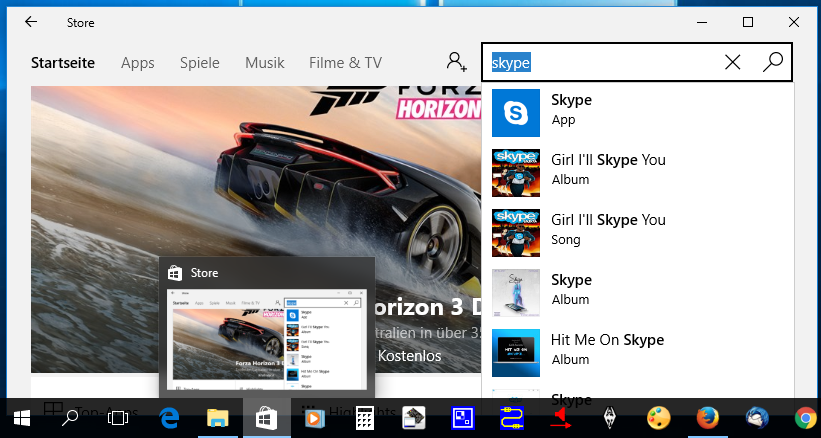Launch Skyrim from the taskbar
The image size is (821, 438).
click(609, 418)
